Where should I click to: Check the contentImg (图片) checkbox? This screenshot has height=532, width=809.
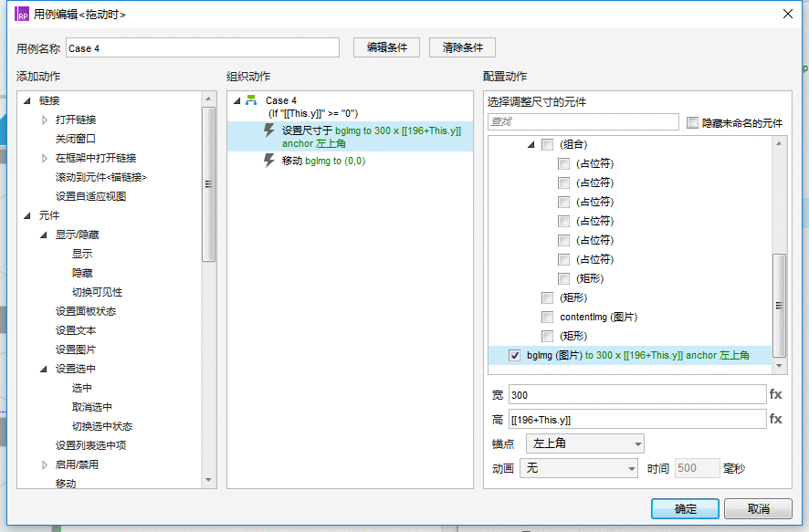[x=548, y=317]
